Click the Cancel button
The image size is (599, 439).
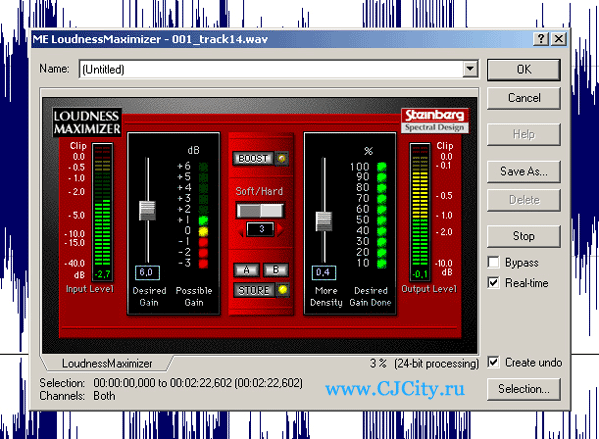(524, 98)
